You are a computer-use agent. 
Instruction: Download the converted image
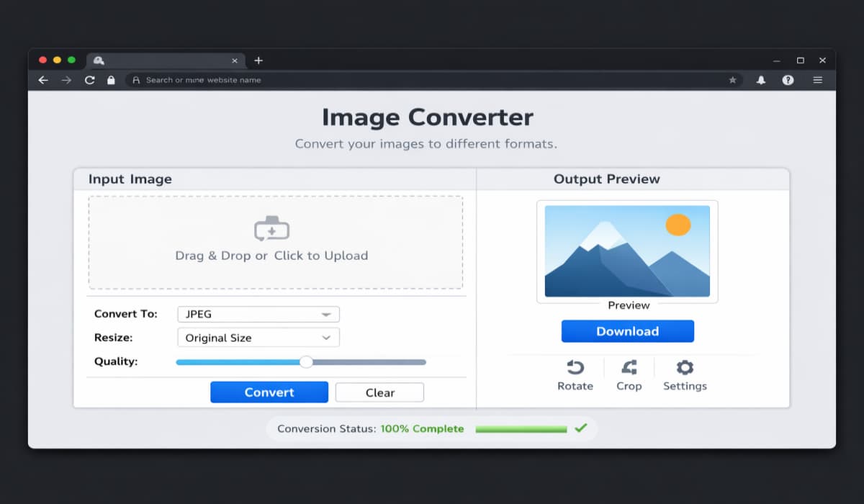click(x=627, y=330)
